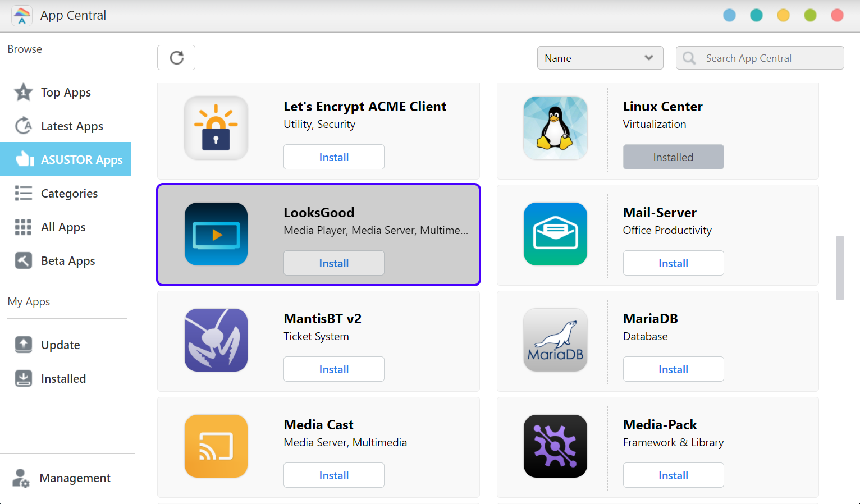
Task: Open Beta Apps section
Action: click(x=66, y=260)
